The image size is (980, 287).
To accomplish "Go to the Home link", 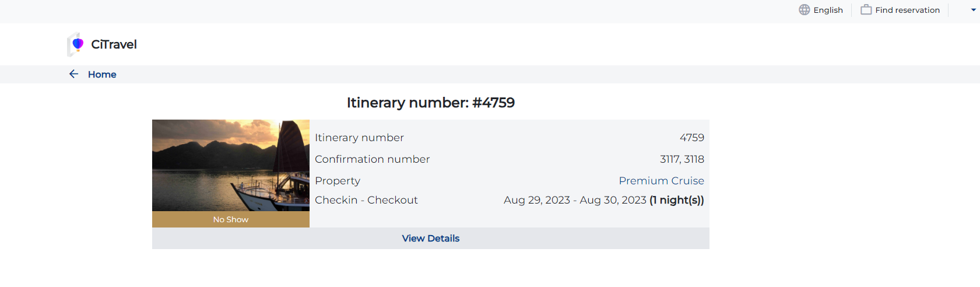I will pos(102,74).
